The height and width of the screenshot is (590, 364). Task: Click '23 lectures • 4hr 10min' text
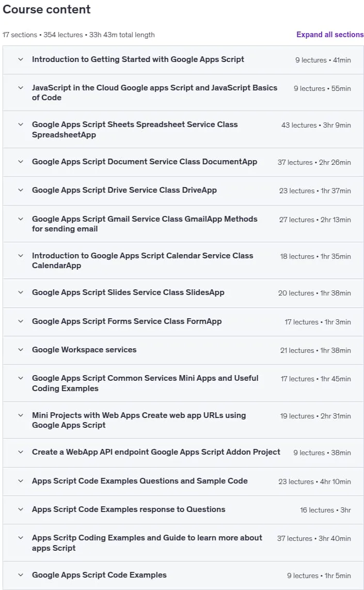pyautogui.click(x=315, y=482)
